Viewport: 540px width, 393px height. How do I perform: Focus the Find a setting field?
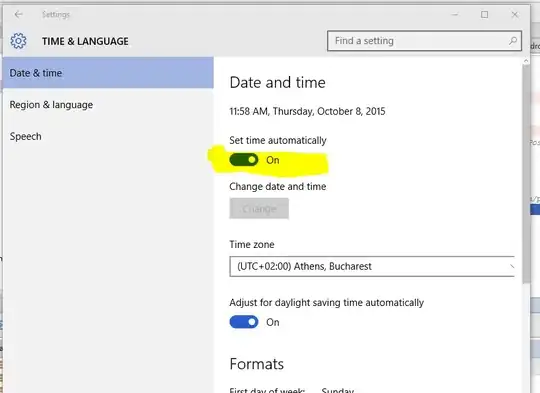(x=424, y=41)
